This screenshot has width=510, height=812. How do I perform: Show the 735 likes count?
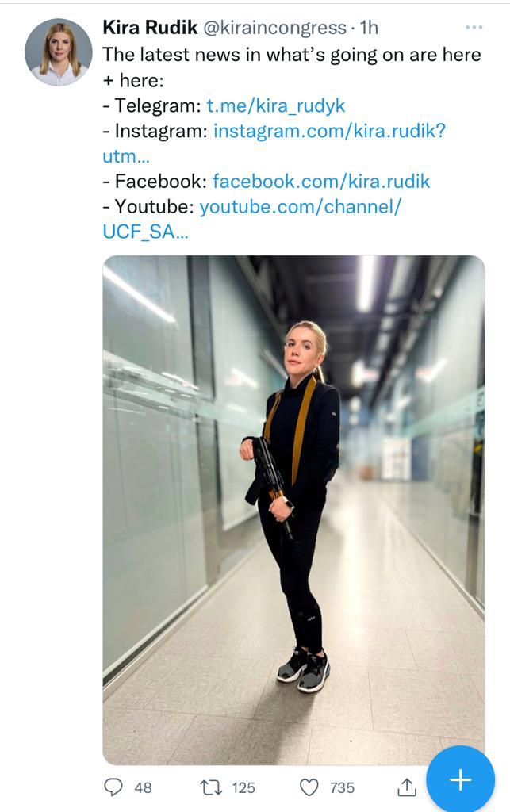click(x=342, y=787)
